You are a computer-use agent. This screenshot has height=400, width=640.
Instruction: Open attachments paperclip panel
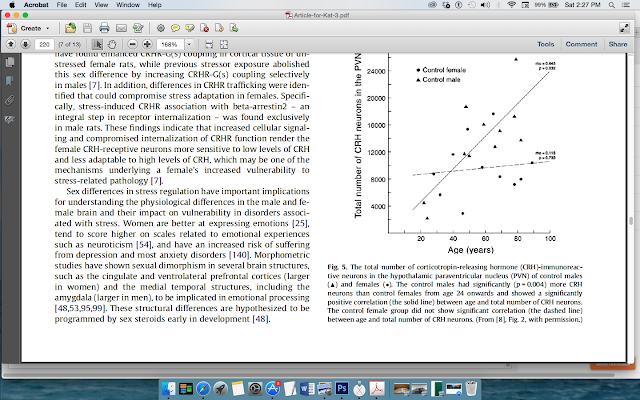tap(10, 100)
